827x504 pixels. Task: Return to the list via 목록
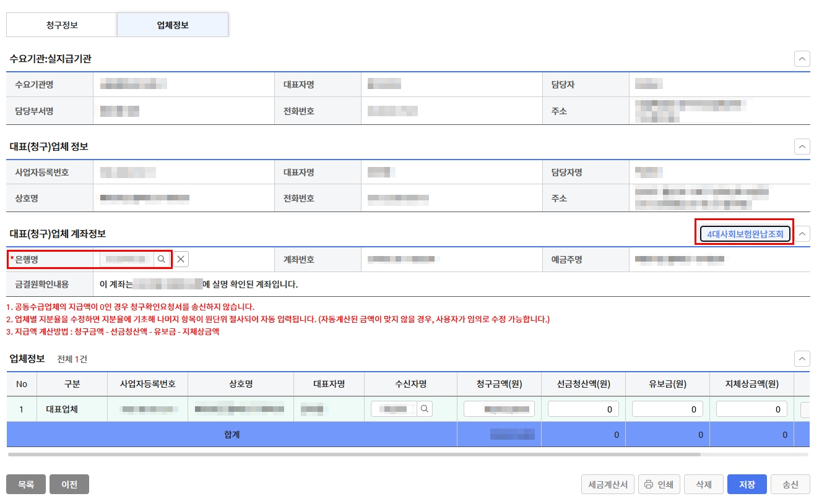pos(25,484)
